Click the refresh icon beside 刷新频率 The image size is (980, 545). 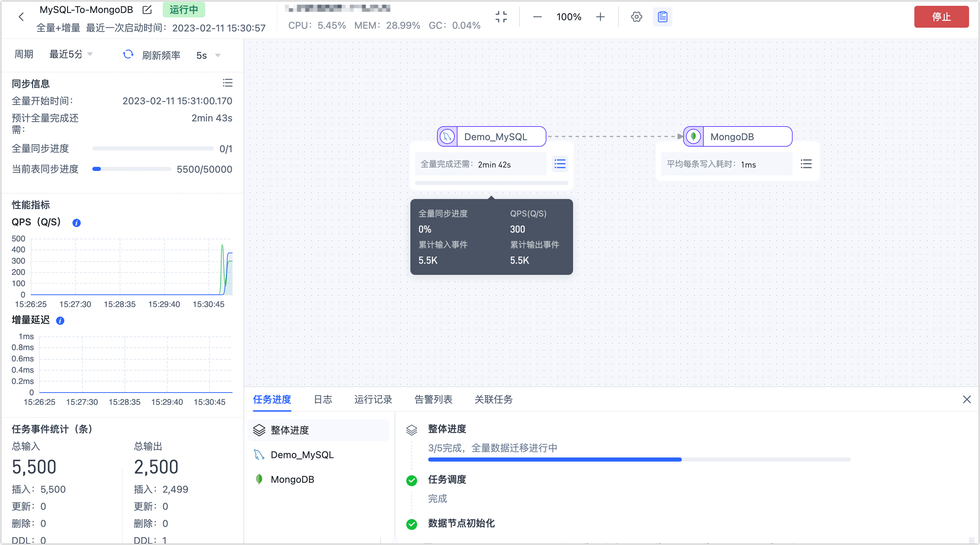tap(128, 54)
